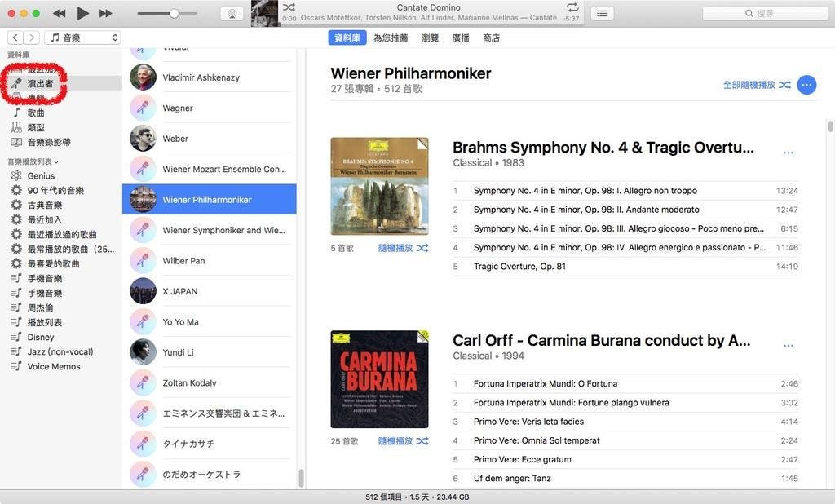Open more options for Carmina Burana album
The height and width of the screenshot is (504, 835).
(x=788, y=346)
